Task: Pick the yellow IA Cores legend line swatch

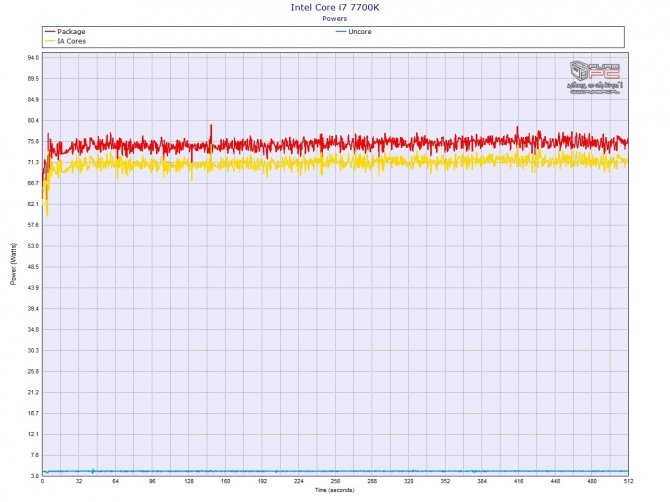Action: [x=50, y=41]
